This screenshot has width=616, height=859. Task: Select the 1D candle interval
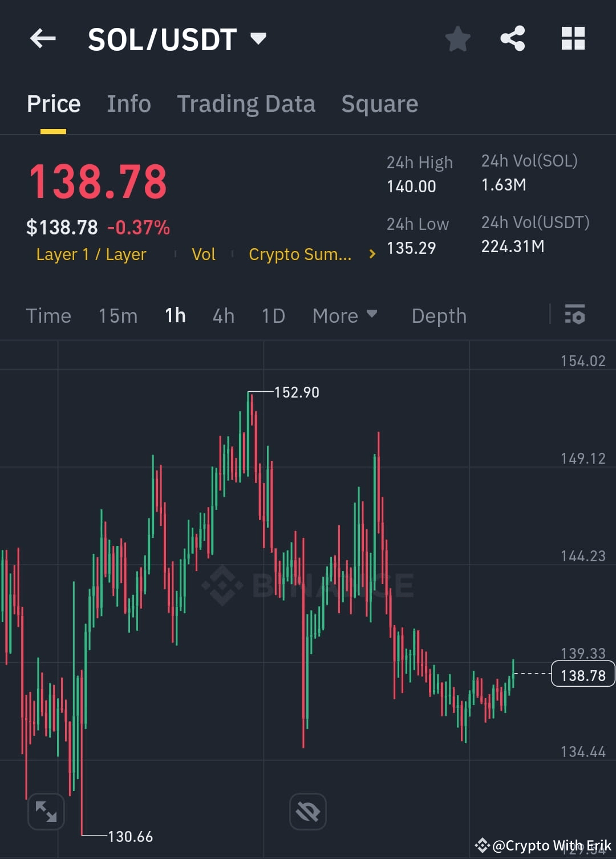[x=272, y=315]
